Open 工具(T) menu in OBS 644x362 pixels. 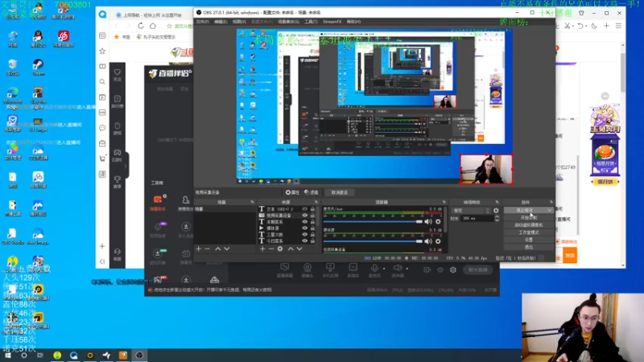pyautogui.click(x=311, y=22)
